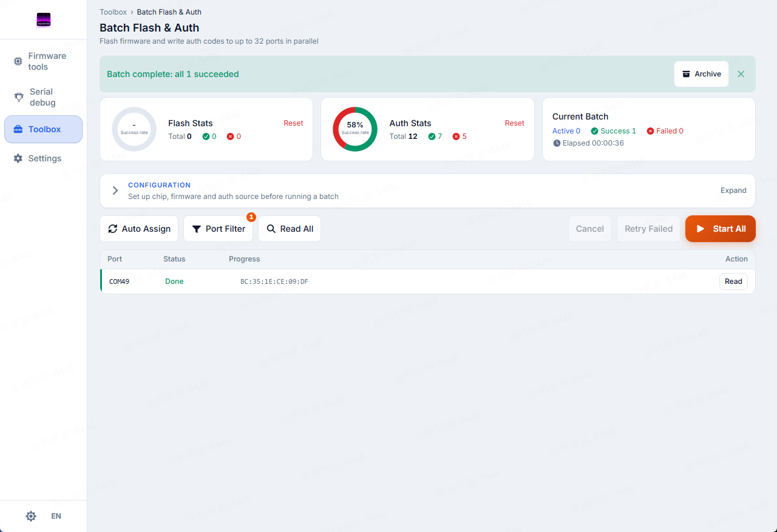Image resolution: width=777 pixels, height=532 pixels.
Task: Click the Port column header
Action: coord(115,259)
